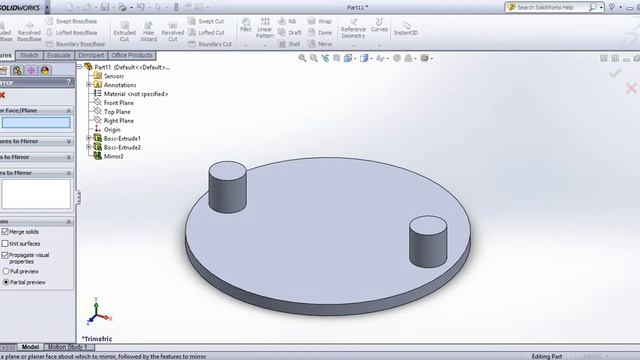Click the Revolved Boss/Base tool
This screenshot has width=640, height=360.
(x=29, y=31)
